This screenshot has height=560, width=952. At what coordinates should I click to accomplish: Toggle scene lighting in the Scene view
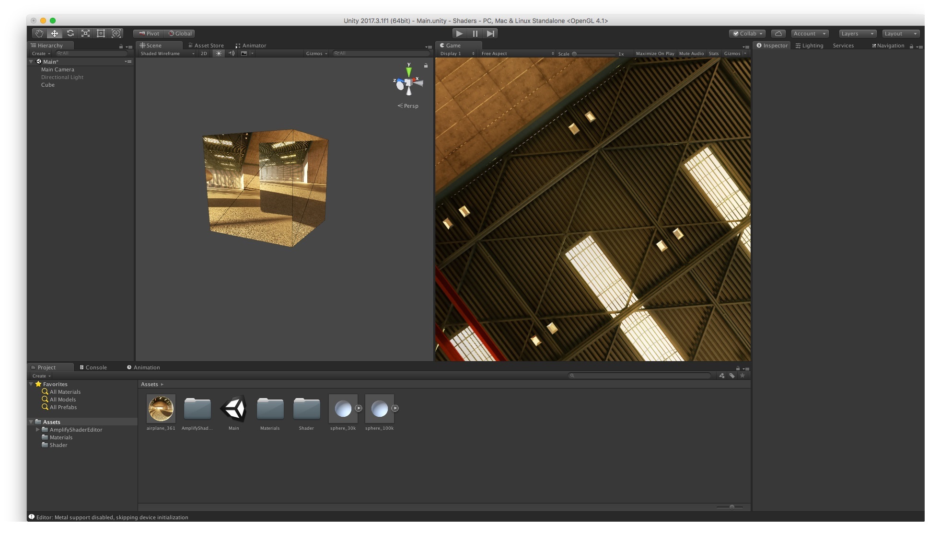(219, 53)
